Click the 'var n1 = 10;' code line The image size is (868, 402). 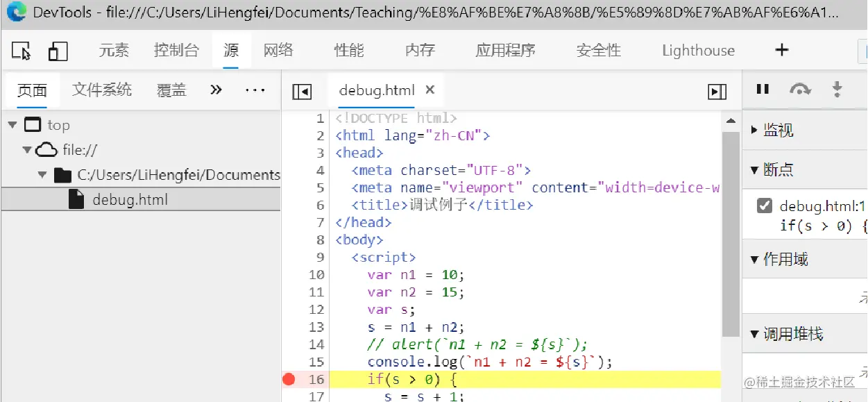tap(416, 275)
